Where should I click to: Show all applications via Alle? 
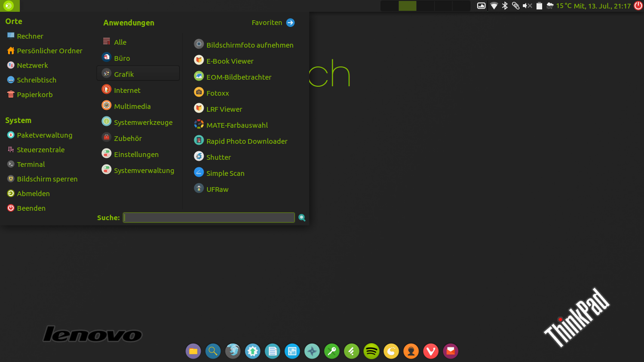[138, 42]
